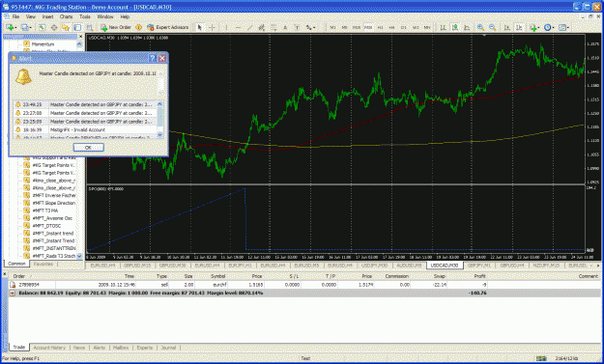Enable Bar Chart display mode
Image resolution: width=604 pixels, height=364 pixels.
pos(444,27)
